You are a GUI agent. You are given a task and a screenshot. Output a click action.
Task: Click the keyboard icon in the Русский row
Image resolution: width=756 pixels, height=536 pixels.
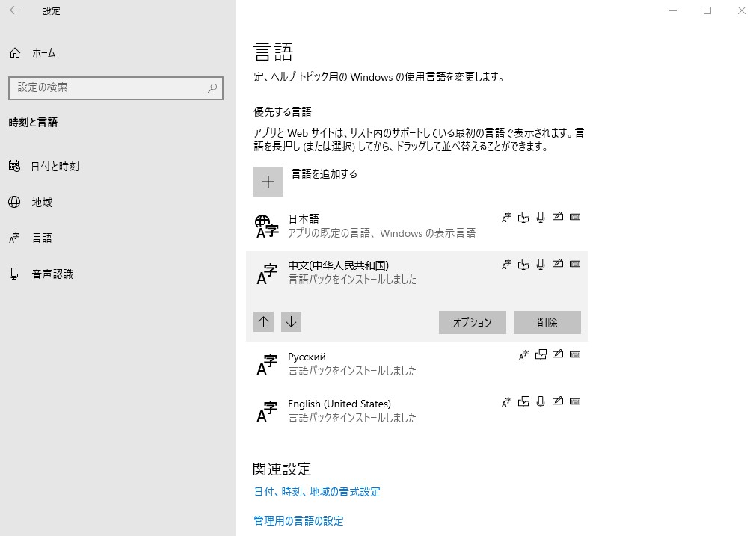pyautogui.click(x=574, y=355)
